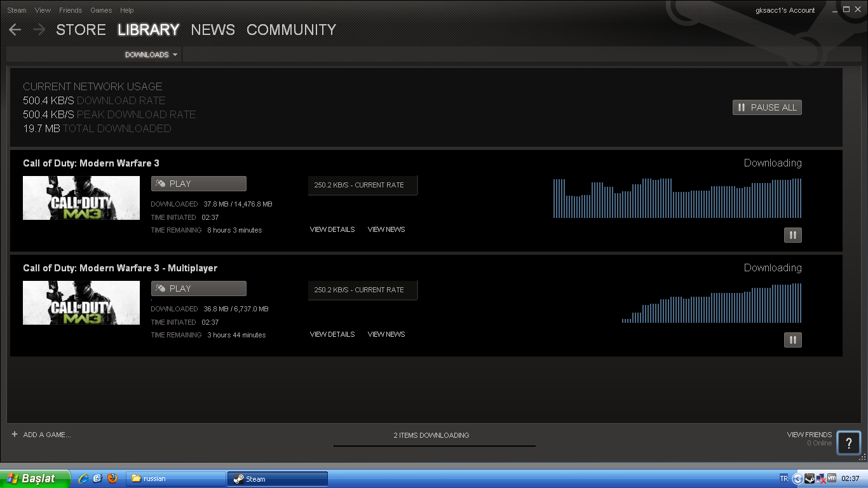868x488 pixels.
Task: Click the Modern Warfare 3 cover thumbnail
Action: (81, 198)
